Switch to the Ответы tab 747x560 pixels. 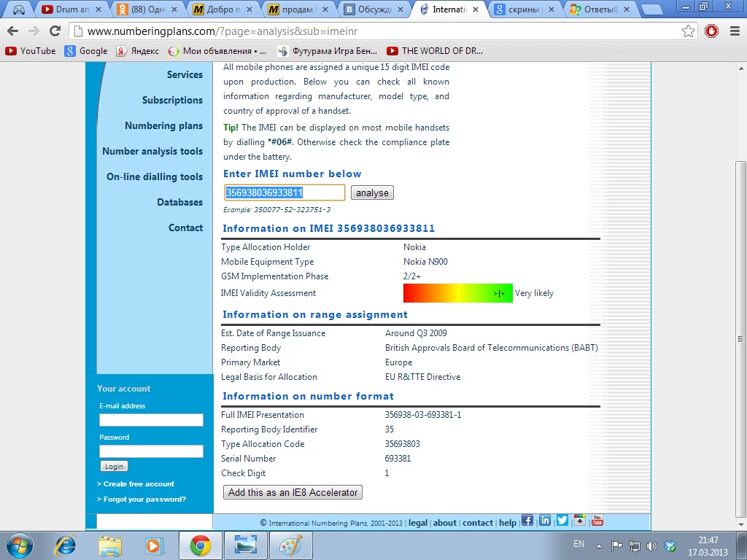(598, 9)
